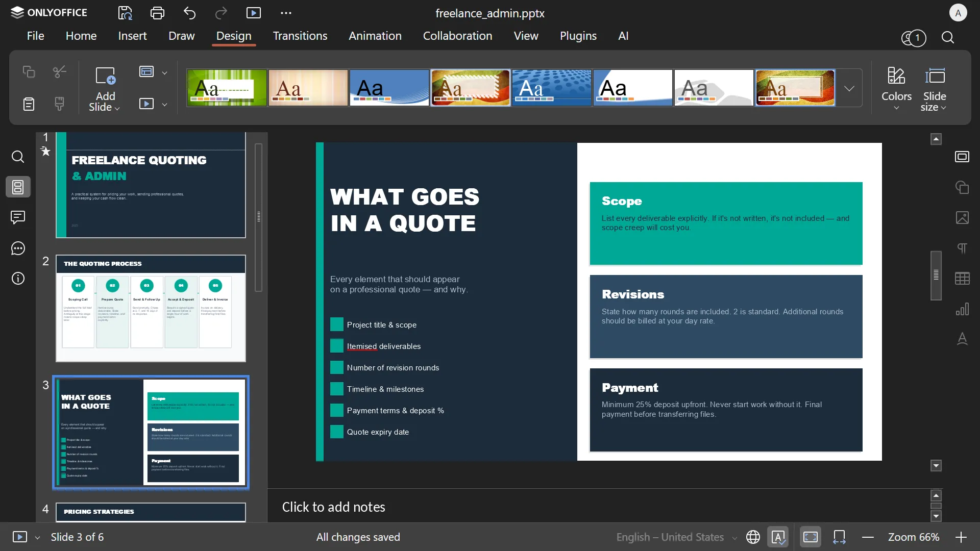Screen dimensions: 980x551
Task: Open the Comments panel in the left sidebar
Action: (x=18, y=218)
